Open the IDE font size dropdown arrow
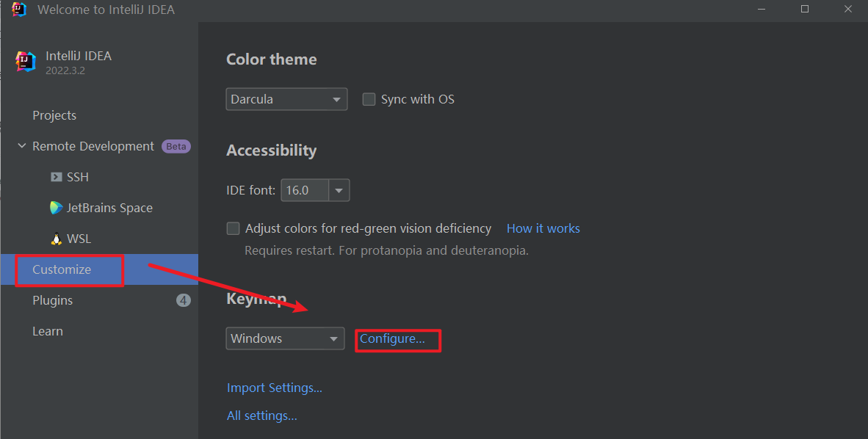This screenshot has width=868, height=439. [x=339, y=190]
